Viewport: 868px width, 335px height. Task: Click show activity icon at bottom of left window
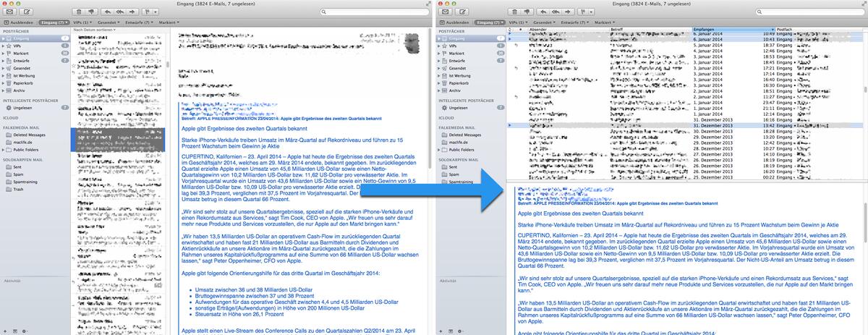pyautogui.click(x=17, y=330)
